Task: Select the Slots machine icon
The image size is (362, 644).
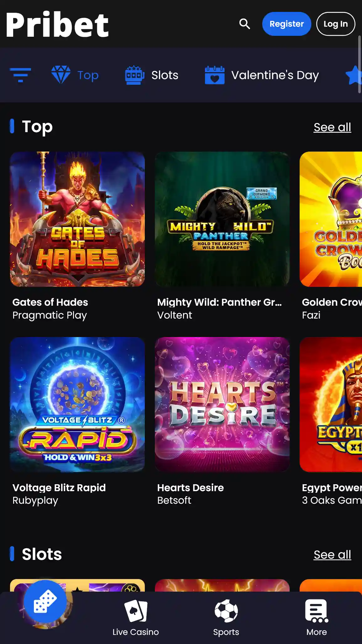Action: (135, 75)
